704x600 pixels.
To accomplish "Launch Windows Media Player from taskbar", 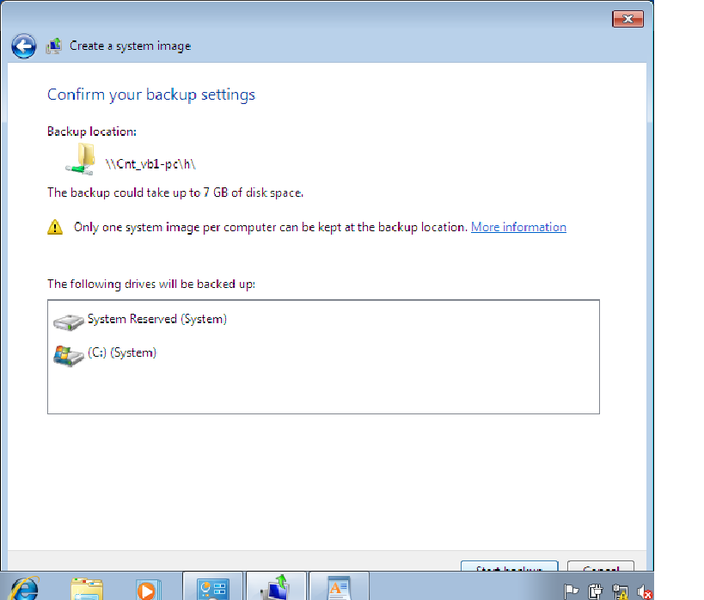I will tap(146, 588).
